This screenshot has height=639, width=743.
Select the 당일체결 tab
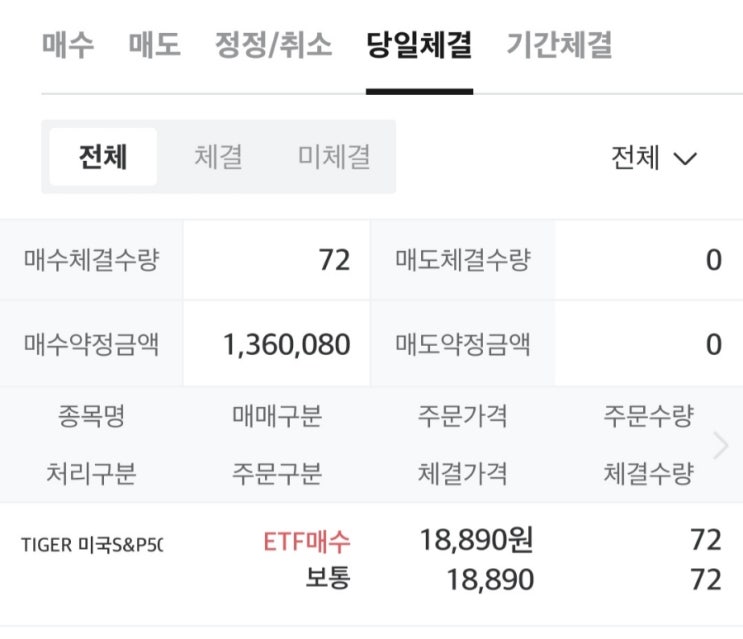point(419,46)
